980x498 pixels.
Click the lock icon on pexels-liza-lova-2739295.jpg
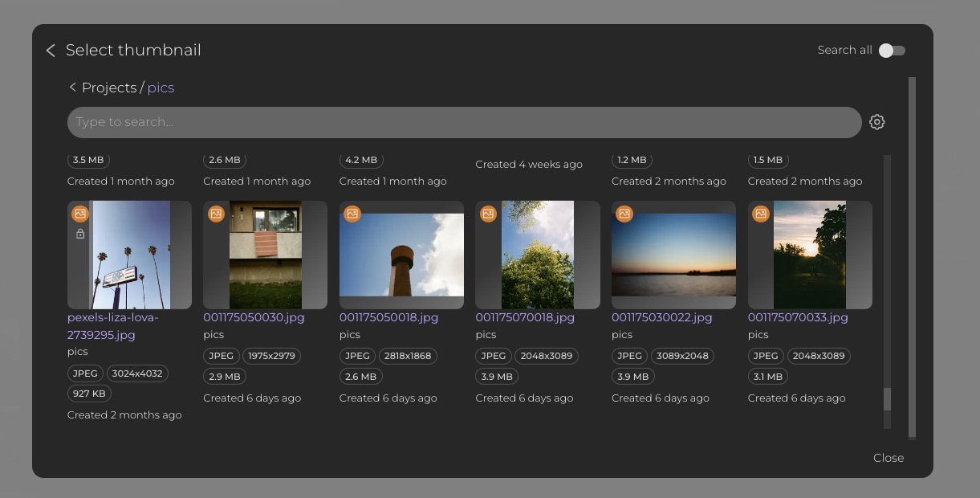tap(80, 234)
